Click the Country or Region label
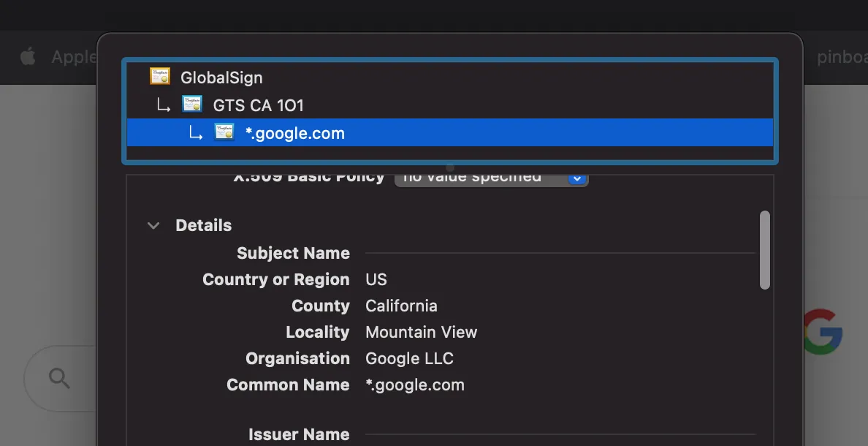 [x=276, y=279]
